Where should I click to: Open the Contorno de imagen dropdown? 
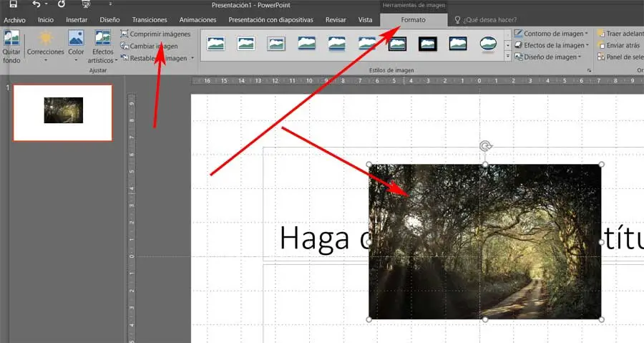click(x=551, y=34)
